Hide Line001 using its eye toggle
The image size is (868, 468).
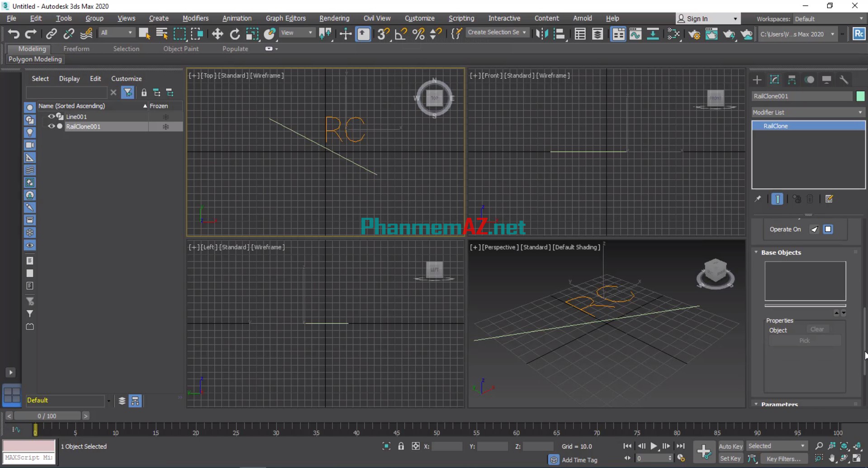pyautogui.click(x=51, y=116)
